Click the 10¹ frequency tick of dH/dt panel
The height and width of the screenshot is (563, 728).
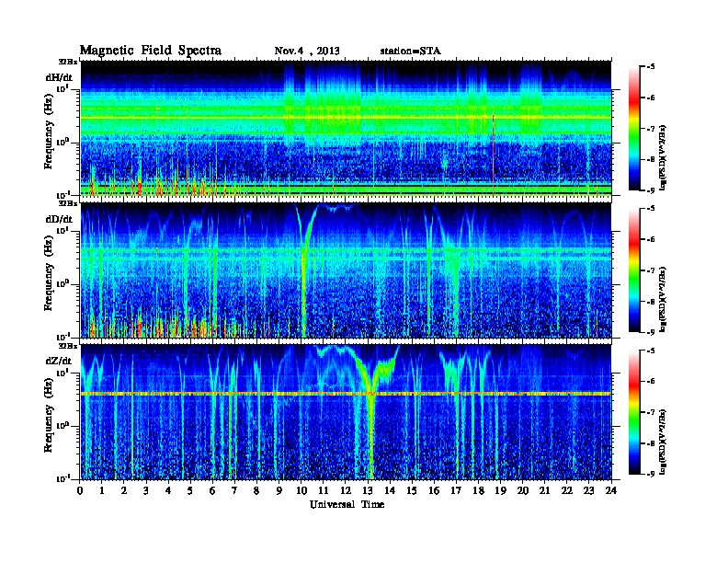63,88
